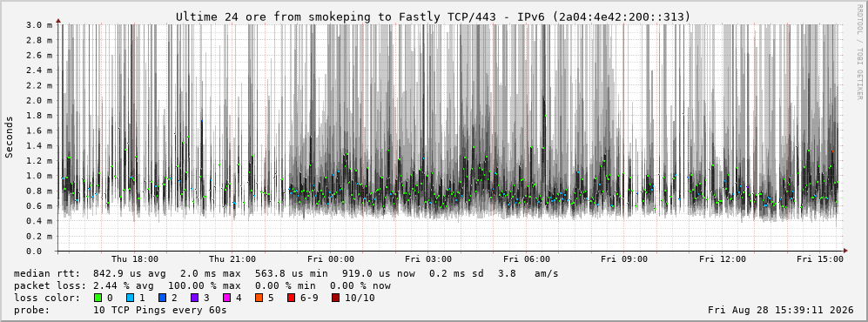868x322 pixels.
Task: Click the purple loss color 3 swatch
Action: coord(194,299)
